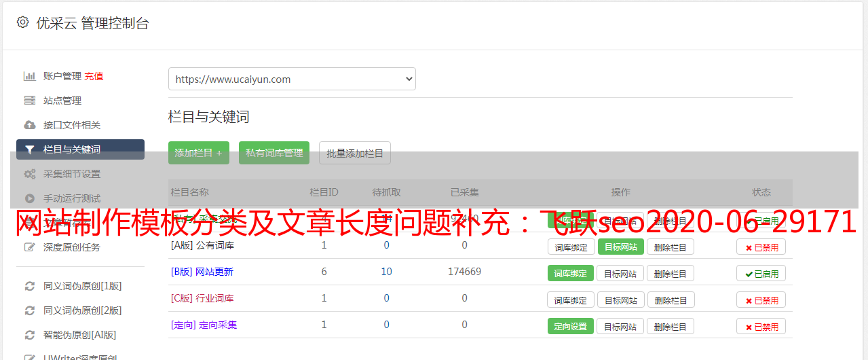Image resolution: width=868 pixels, height=360 pixels.
Task: Toggle 已禁用 status of [C版] 行业词库
Action: click(x=761, y=300)
